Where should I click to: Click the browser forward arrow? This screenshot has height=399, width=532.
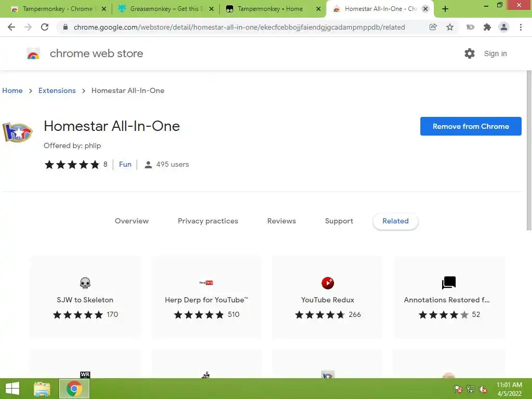(28, 27)
